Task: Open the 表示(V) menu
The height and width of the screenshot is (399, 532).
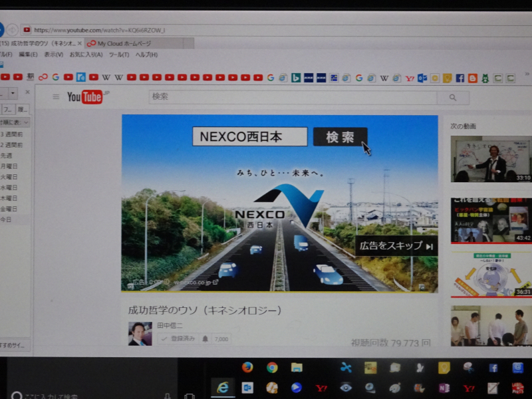Action: pyautogui.click(x=54, y=55)
